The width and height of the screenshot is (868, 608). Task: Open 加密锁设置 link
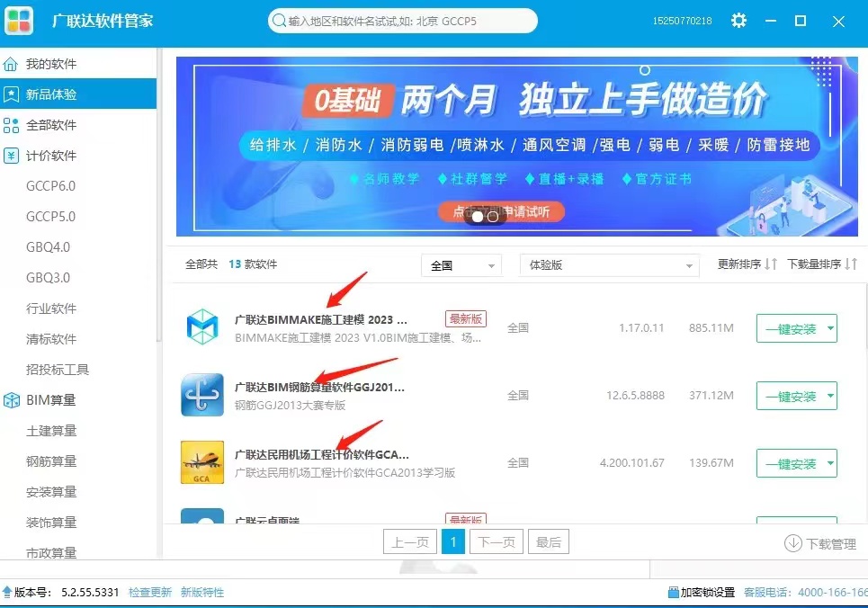coord(707,593)
